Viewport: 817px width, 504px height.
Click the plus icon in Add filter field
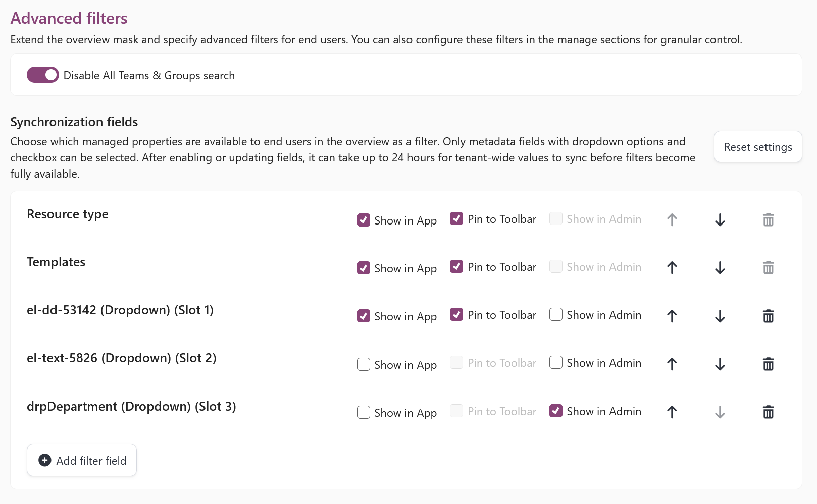(x=45, y=460)
